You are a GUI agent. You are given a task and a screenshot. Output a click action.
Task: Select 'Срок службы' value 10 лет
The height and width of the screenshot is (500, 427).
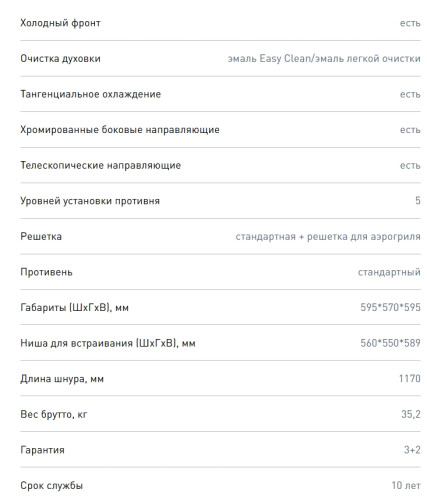click(x=406, y=486)
